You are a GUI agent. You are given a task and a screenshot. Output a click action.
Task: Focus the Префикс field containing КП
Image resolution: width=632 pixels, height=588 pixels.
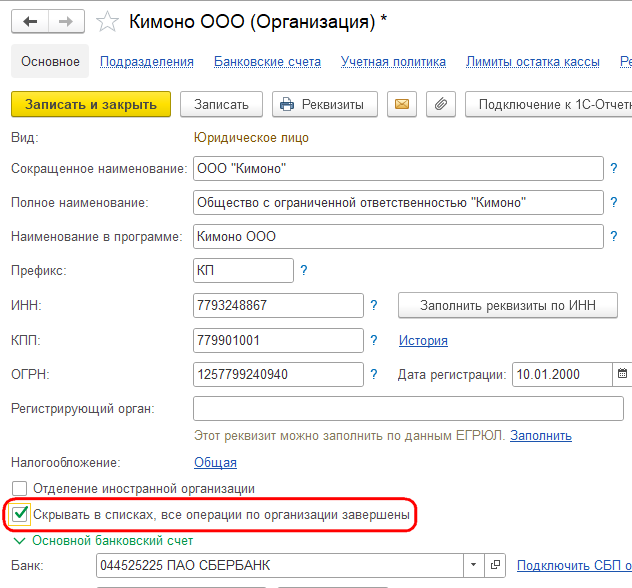coord(243,270)
